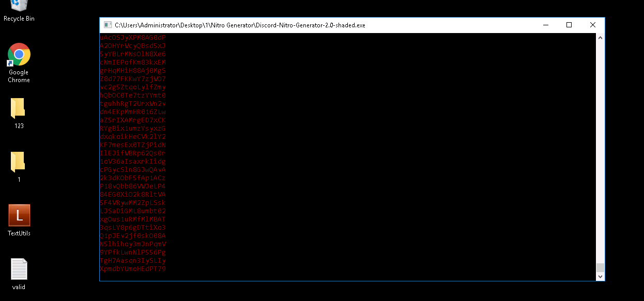Click the code line starting with TgH7Aasqn
The width and height of the screenshot is (644, 301).
(x=133, y=261)
